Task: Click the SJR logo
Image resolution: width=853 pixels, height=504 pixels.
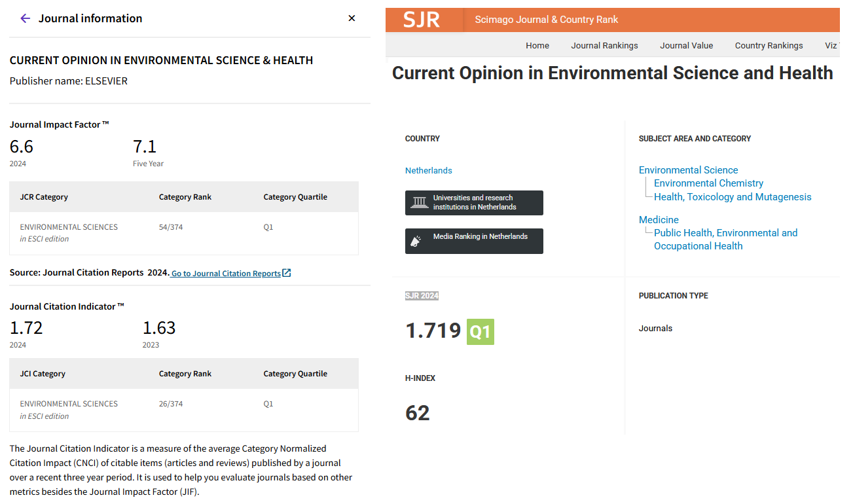Action: point(422,20)
